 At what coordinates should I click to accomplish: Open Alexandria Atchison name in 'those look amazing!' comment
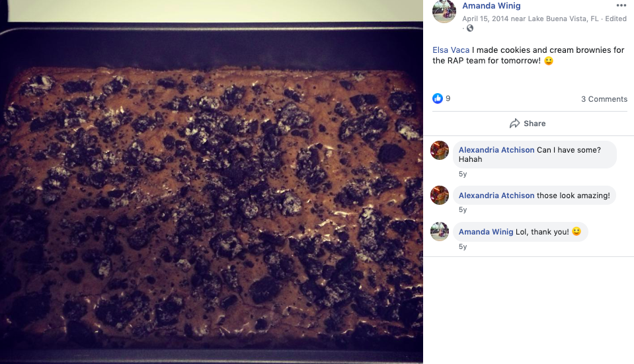[496, 196]
